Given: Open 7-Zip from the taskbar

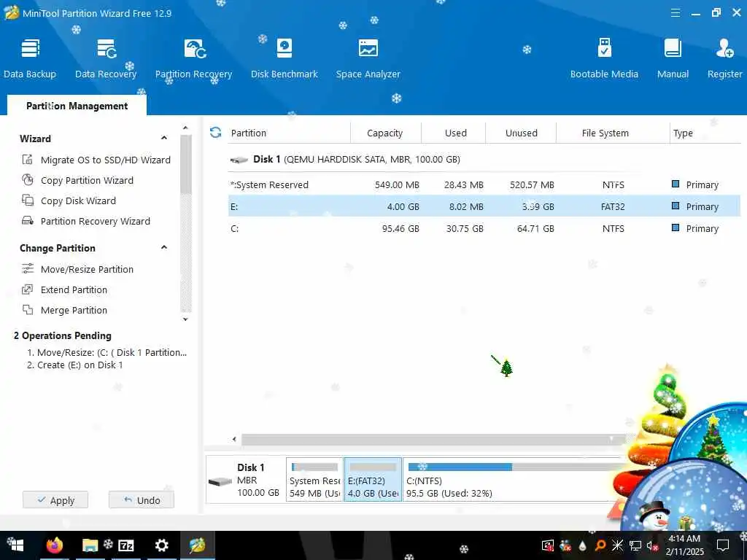Looking at the screenshot, I should click(x=125, y=545).
